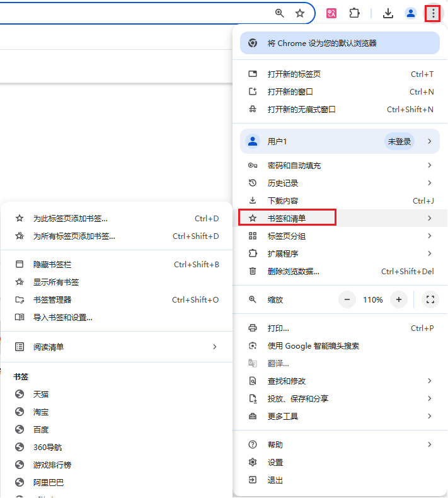Open the 天猫 bookmark

117,395
